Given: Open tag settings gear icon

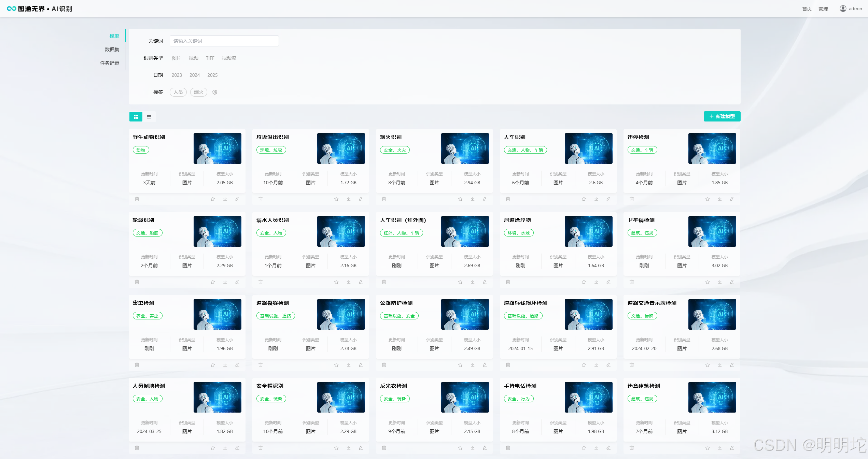Looking at the screenshot, I should (x=215, y=92).
